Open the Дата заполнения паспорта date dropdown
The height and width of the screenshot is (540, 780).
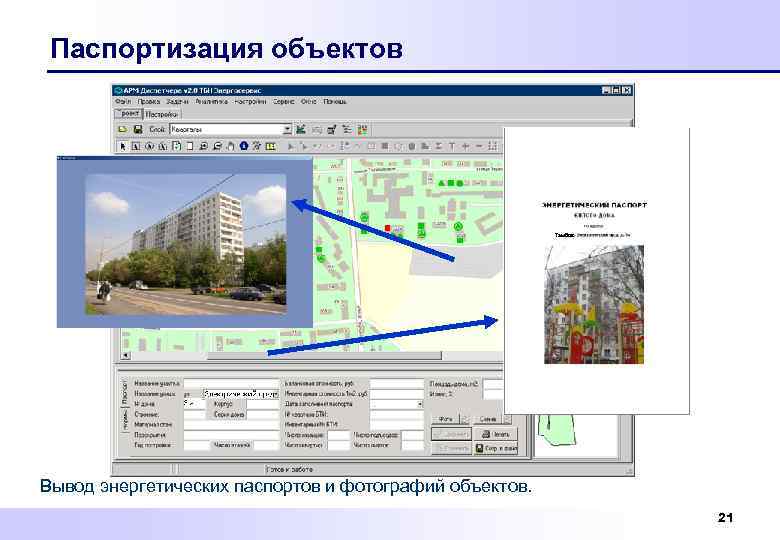click(x=419, y=404)
